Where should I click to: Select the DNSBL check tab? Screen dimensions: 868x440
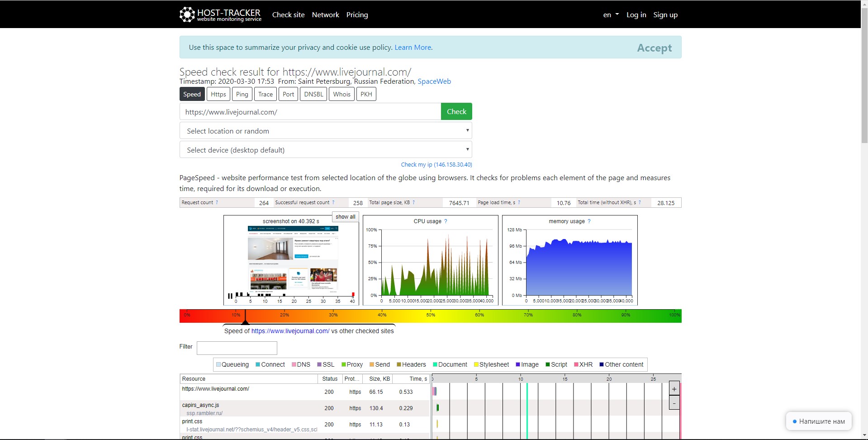tap(313, 94)
